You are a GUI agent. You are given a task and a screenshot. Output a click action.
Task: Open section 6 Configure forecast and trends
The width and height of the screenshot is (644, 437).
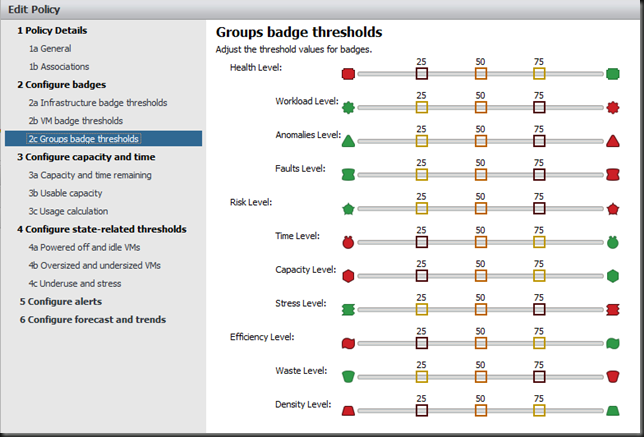pos(93,320)
